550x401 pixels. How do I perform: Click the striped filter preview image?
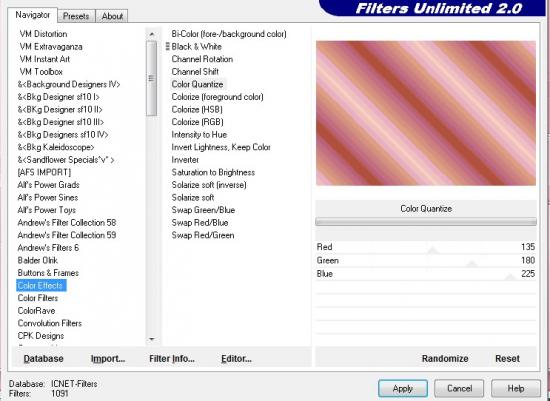(x=426, y=113)
